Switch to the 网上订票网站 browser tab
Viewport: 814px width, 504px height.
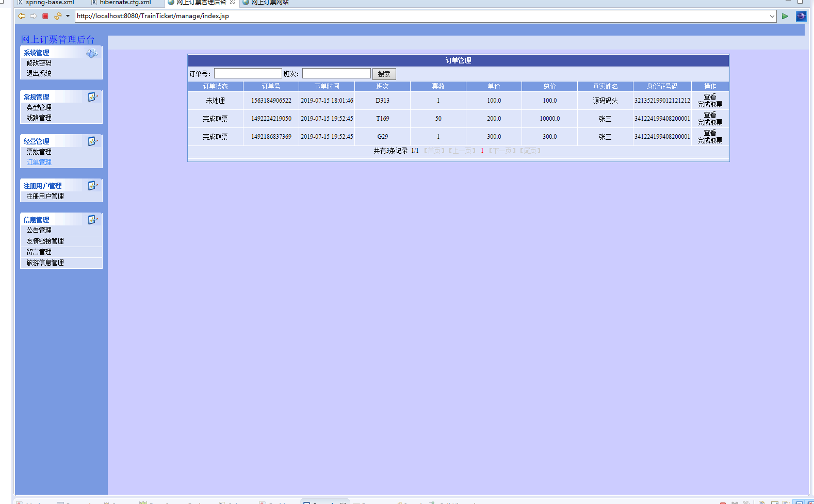click(266, 3)
